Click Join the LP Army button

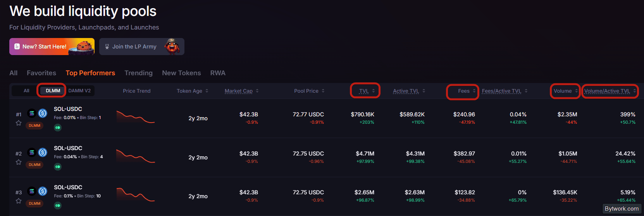[142, 47]
